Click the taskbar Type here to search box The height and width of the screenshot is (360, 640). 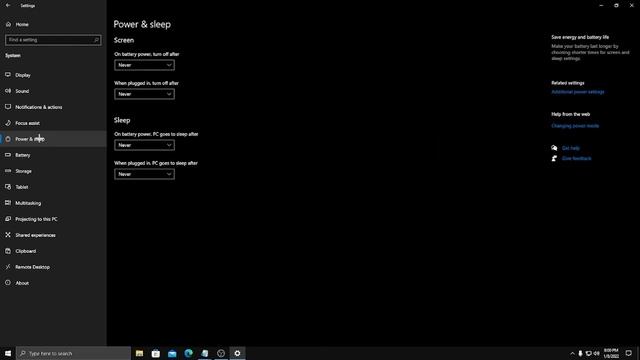coord(73,353)
